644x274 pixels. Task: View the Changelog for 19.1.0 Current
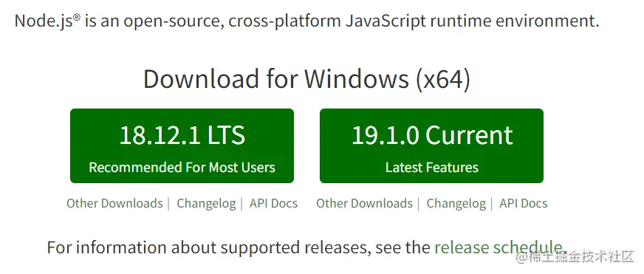click(x=456, y=204)
